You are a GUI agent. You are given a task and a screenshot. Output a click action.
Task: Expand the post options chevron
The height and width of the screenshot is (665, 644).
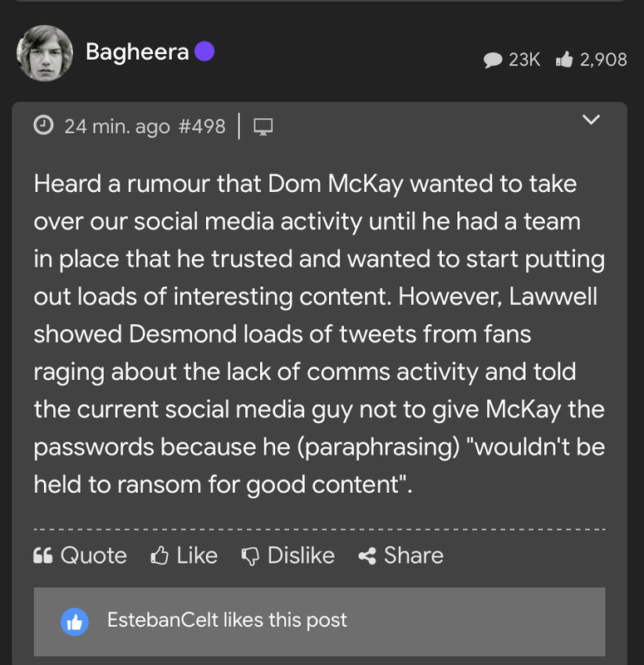(591, 120)
